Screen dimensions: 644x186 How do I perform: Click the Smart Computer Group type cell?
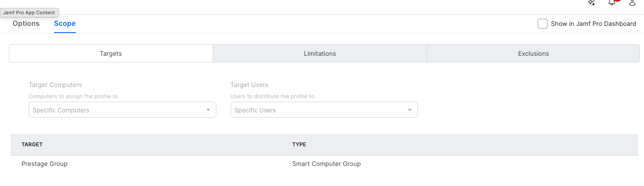click(326, 164)
